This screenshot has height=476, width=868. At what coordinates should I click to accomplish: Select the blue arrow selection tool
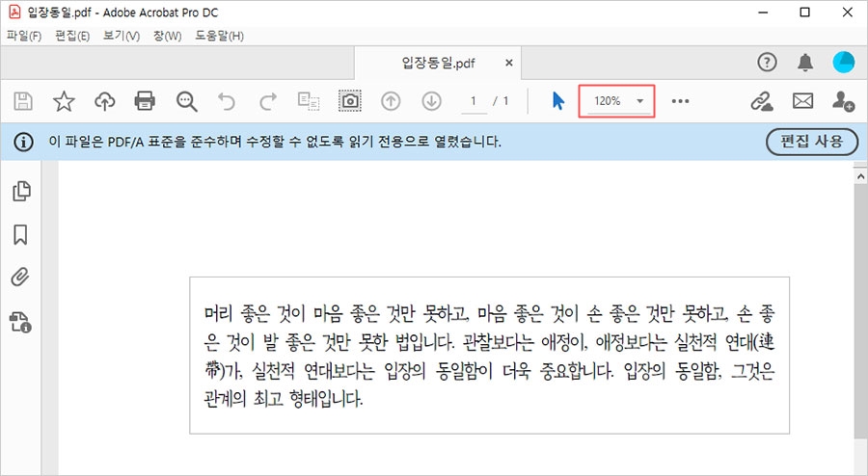558,101
